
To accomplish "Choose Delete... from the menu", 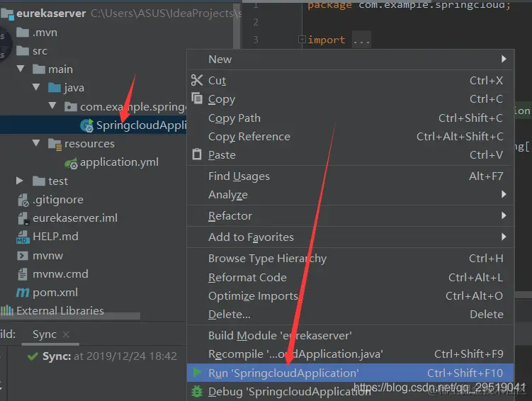I will (x=351, y=315).
